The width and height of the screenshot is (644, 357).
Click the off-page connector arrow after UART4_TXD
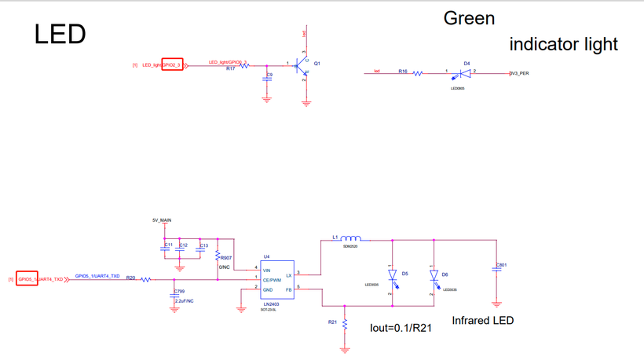67,280
